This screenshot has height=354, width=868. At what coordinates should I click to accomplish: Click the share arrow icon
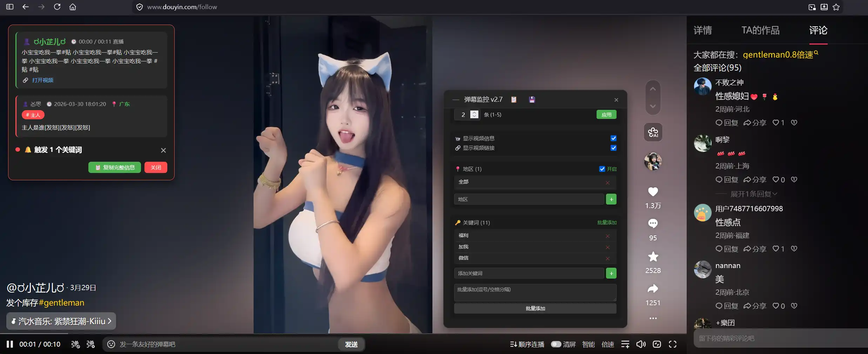(653, 289)
